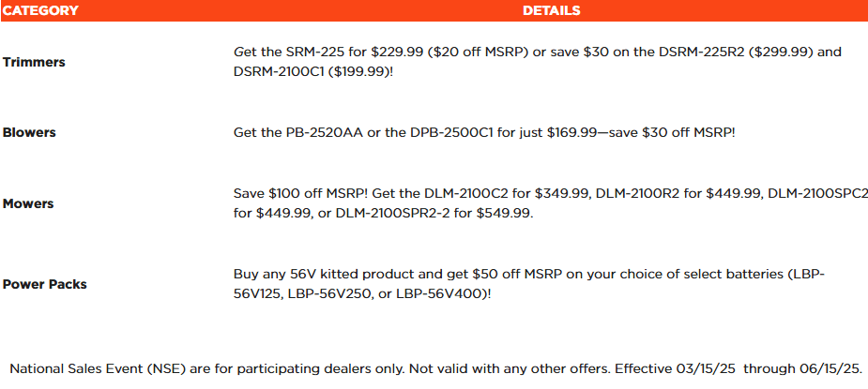Select the Mowers category label
Image resolution: width=868 pixels, height=389 pixels.
[27, 203]
